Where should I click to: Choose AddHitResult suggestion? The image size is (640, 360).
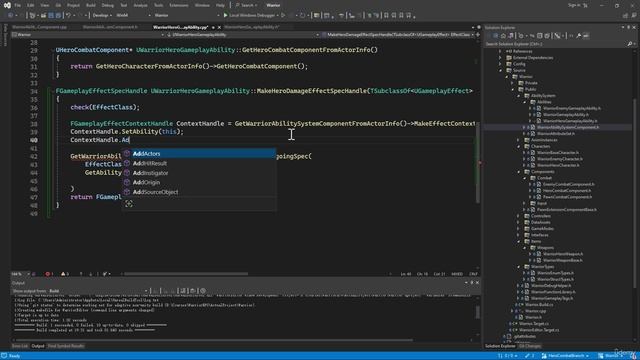pyautogui.click(x=199, y=163)
